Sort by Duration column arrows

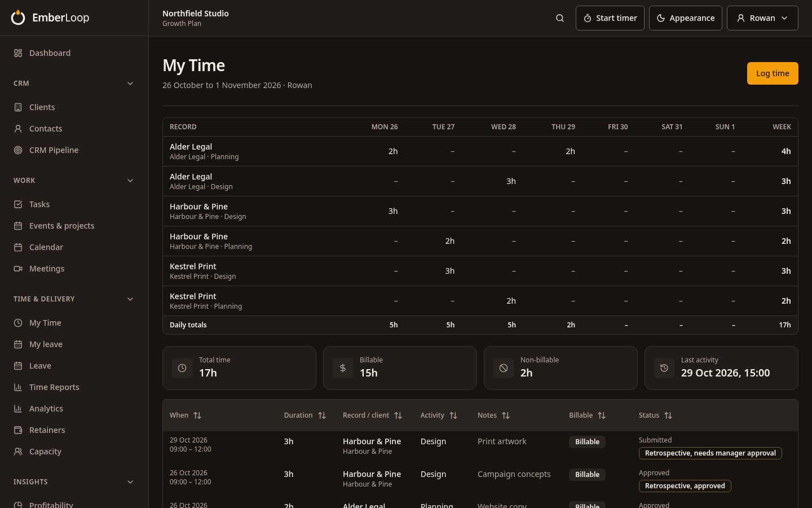pos(322,415)
